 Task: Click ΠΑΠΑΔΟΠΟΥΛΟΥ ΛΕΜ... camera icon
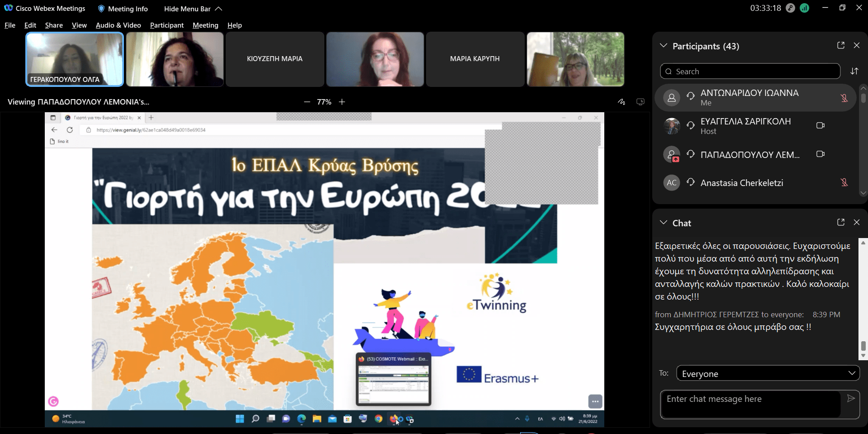tap(821, 154)
